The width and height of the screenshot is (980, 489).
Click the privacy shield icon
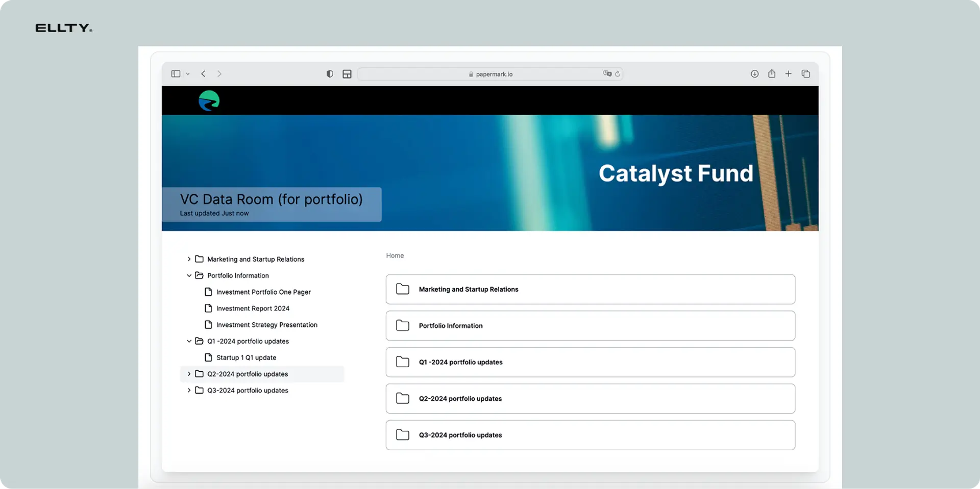tap(330, 74)
